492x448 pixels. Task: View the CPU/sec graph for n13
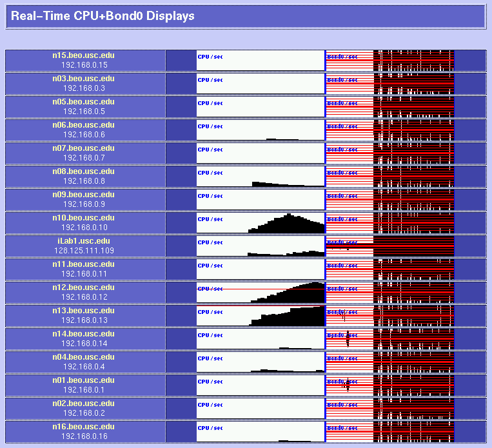pos(261,316)
